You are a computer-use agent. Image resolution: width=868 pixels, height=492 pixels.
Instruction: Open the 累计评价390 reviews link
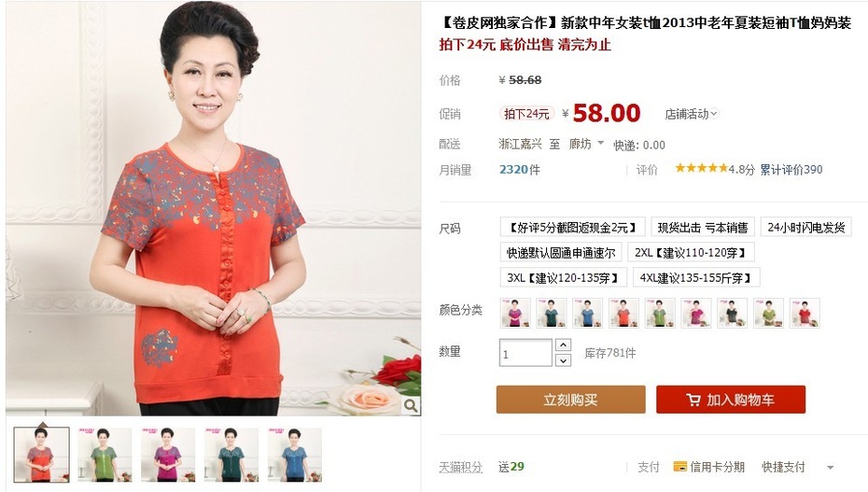[x=791, y=169]
